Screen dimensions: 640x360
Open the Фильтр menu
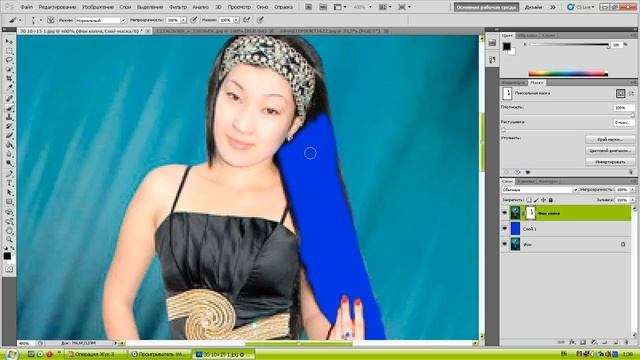[178, 7]
